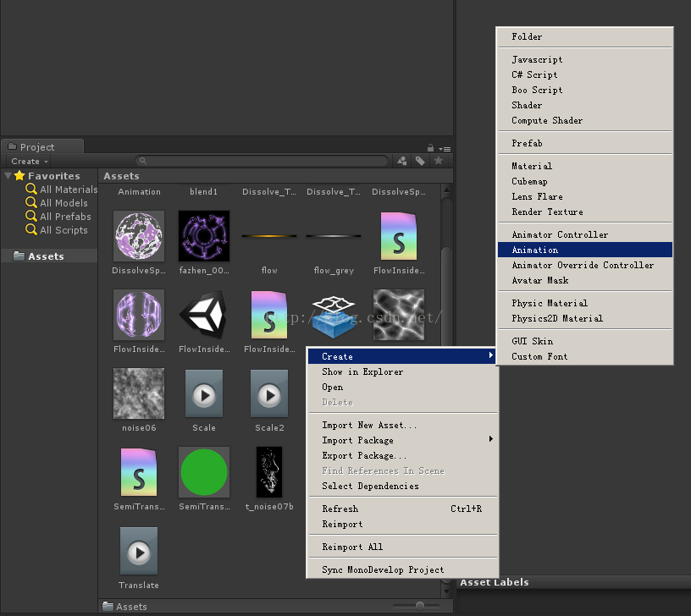
Task: Choose Open from context menu
Action: 402,387
